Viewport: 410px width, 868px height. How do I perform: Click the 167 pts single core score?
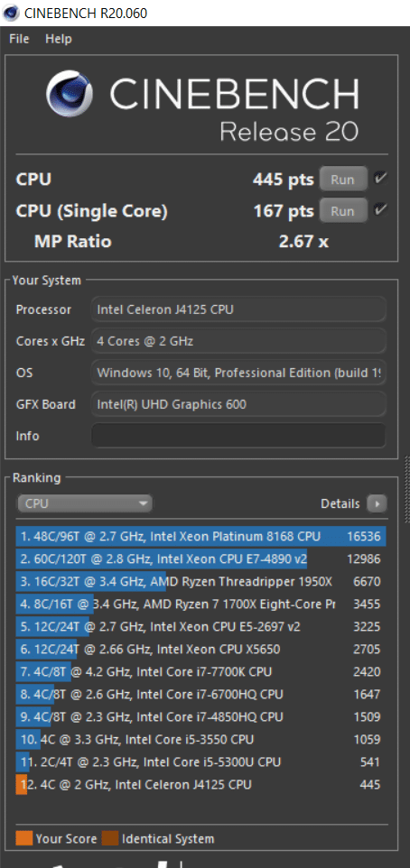point(284,211)
